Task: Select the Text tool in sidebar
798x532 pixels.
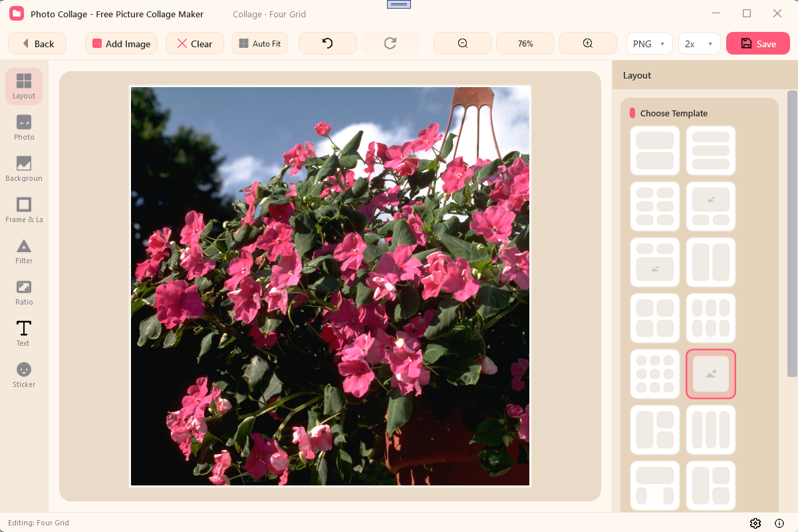Action: coord(24,334)
